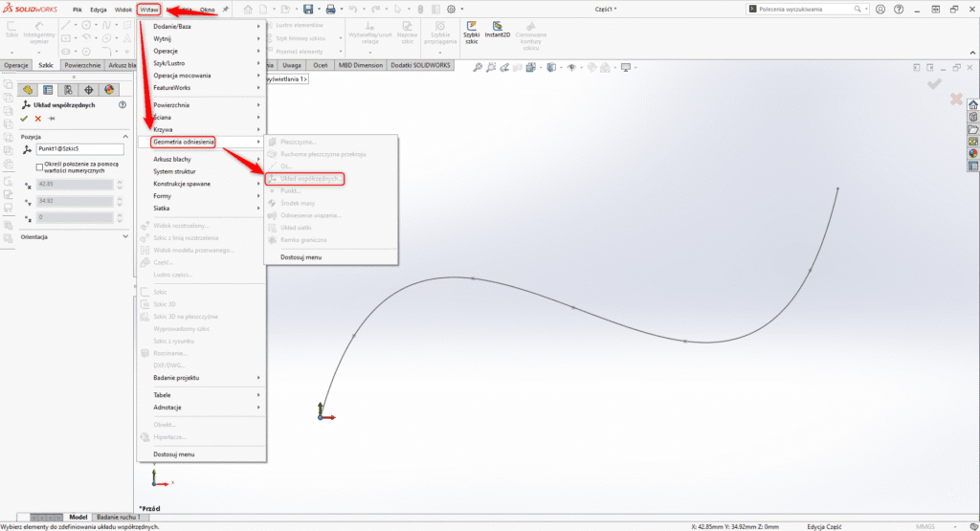Switch to Dodatki SOLIDWORKS tab
The height and width of the screenshot is (531, 980).
420,65
